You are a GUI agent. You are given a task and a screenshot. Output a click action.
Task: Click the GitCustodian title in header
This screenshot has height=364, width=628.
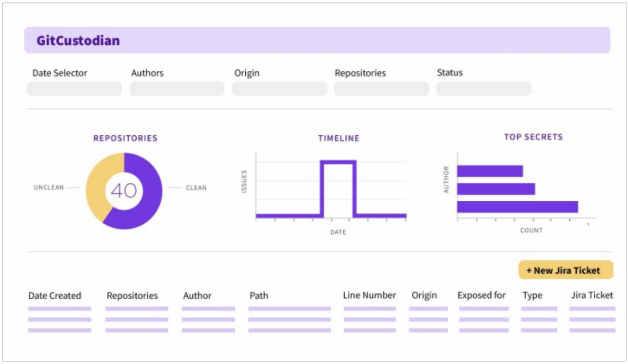point(78,40)
